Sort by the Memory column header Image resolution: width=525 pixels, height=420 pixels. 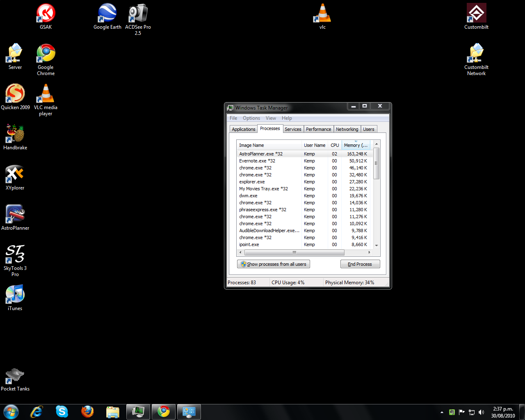point(356,145)
